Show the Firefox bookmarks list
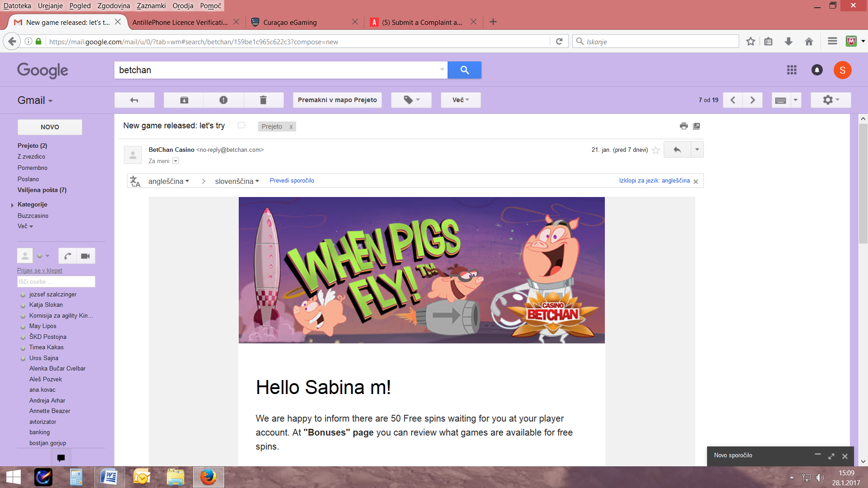The image size is (868, 488). pyautogui.click(x=769, y=42)
